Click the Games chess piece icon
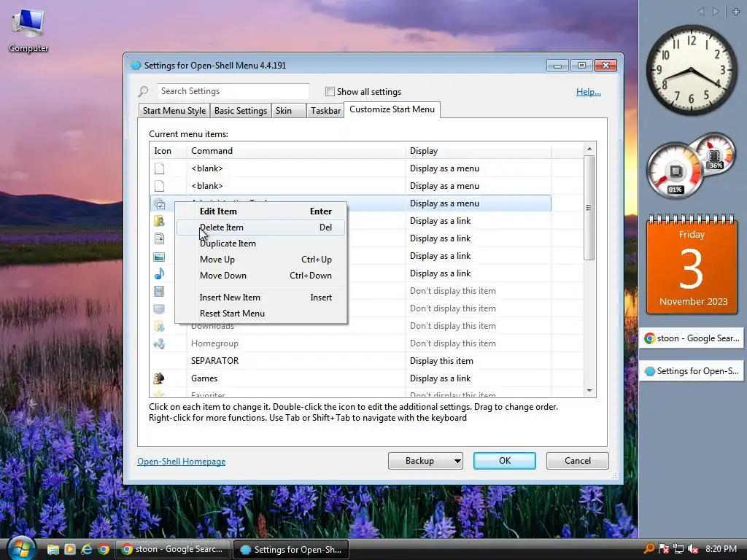The height and width of the screenshot is (560, 747). pyautogui.click(x=159, y=378)
